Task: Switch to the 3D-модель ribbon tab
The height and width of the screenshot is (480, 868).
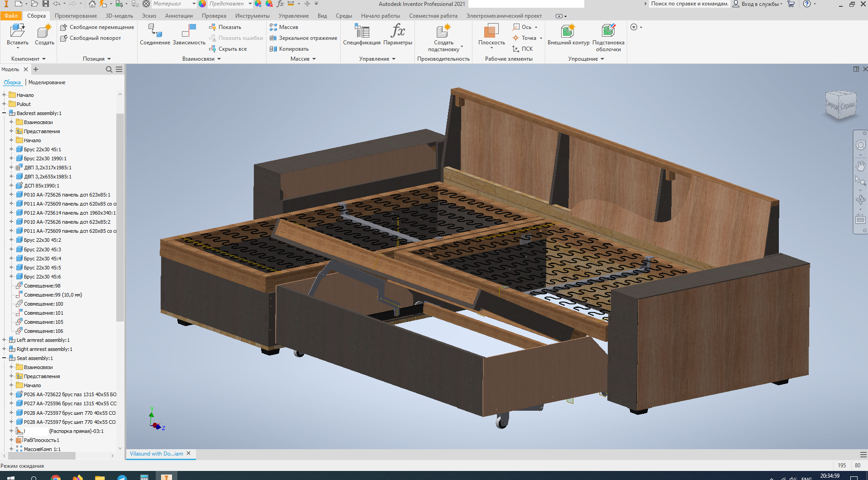Action: [x=119, y=16]
